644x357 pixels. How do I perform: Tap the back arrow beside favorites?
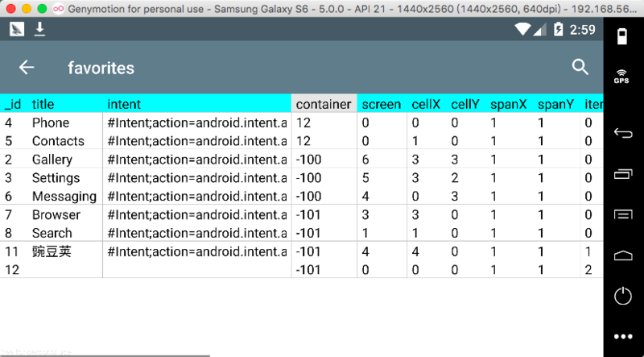(x=27, y=68)
